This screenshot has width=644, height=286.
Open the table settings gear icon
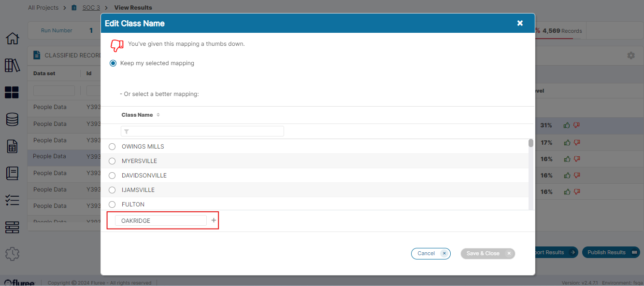pos(631,55)
